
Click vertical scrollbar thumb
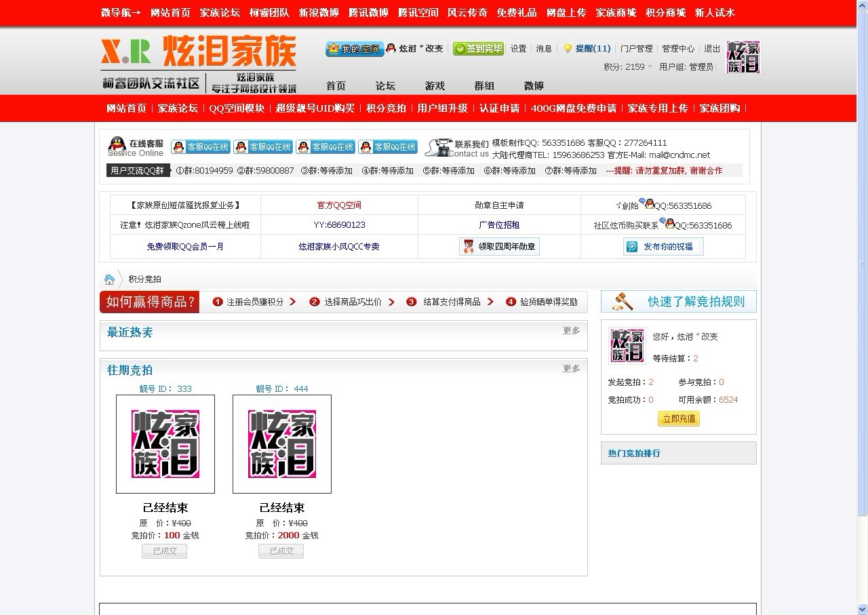[x=862, y=264]
